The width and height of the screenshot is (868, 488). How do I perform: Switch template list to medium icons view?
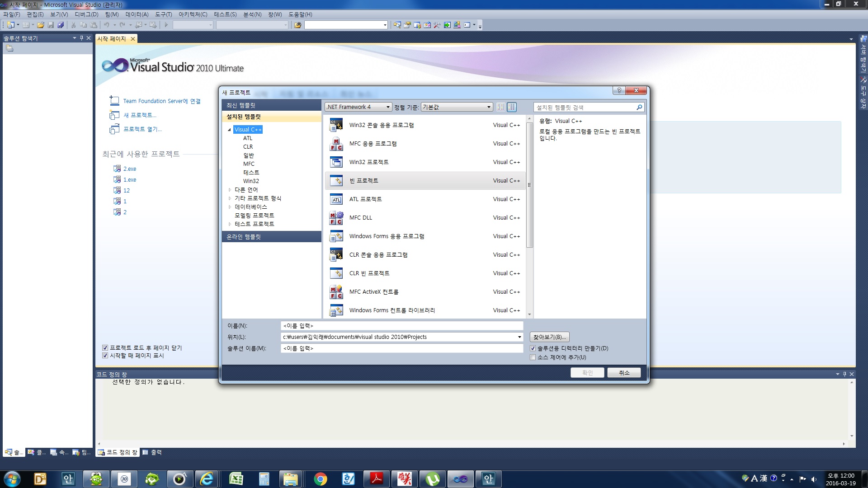(x=511, y=107)
